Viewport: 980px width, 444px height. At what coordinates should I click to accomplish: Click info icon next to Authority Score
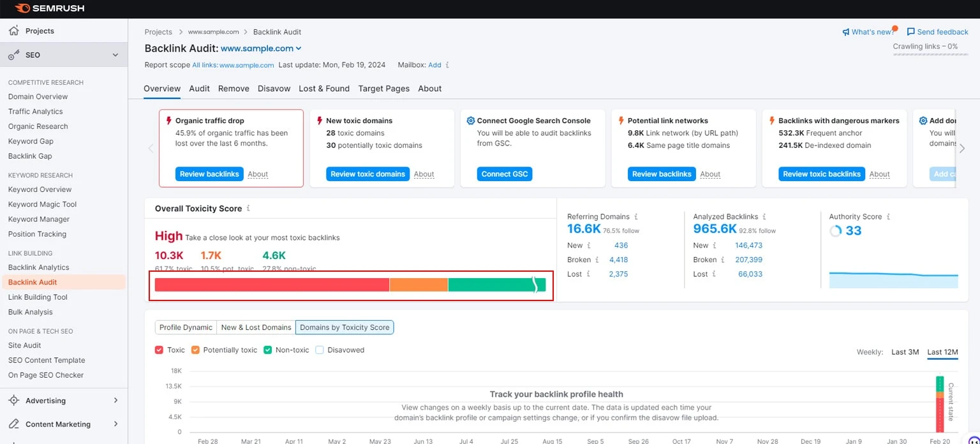pos(888,217)
